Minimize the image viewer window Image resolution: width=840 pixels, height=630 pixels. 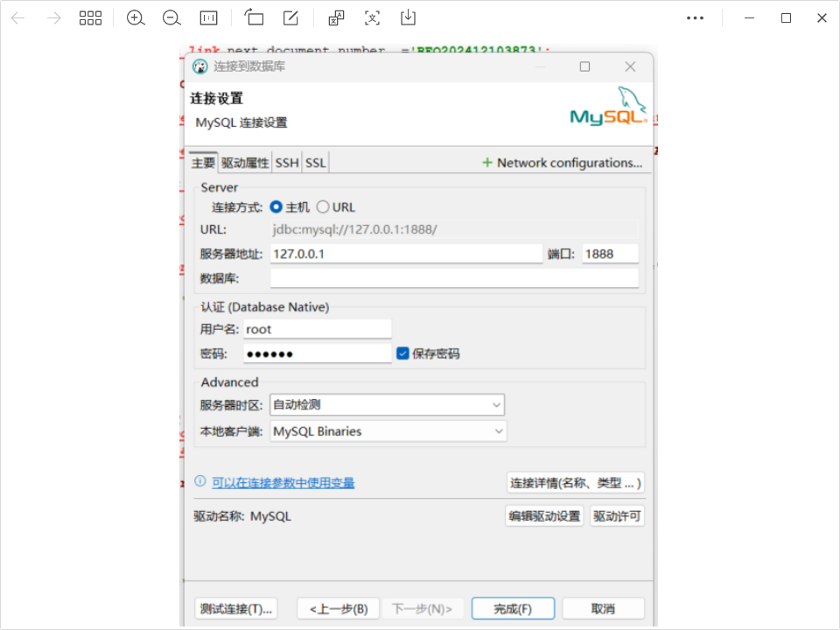pos(750,18)
